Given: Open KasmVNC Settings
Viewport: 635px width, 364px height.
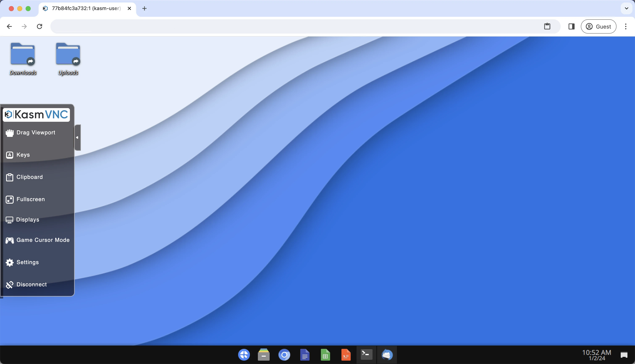Looking at the screenshot, I should coord(28,262).
